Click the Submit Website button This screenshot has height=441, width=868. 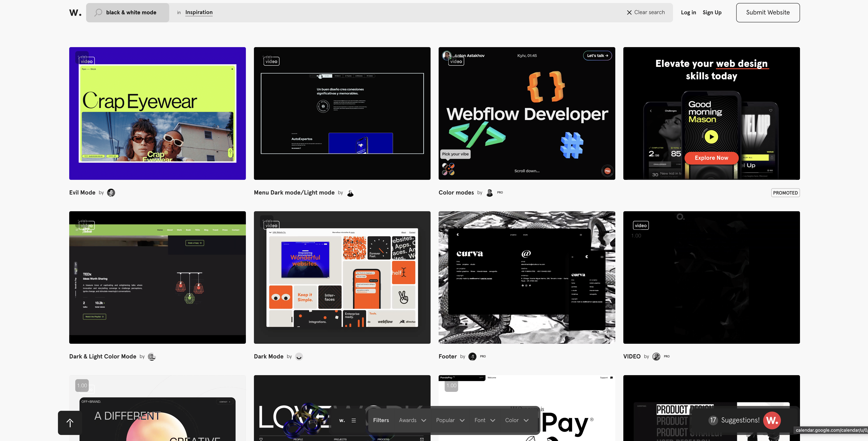click(768, 12)
